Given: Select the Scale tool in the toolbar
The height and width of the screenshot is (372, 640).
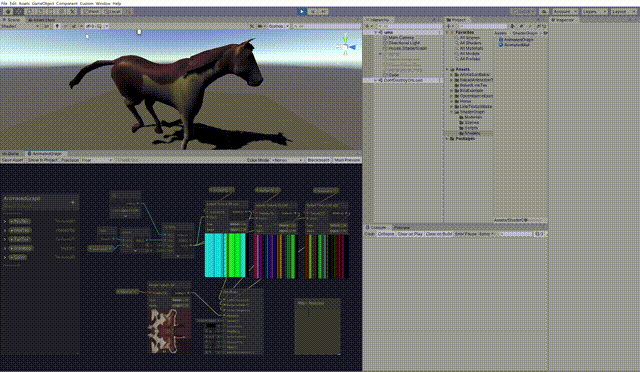Looking at the screenshot, I should tap(40, 12).
